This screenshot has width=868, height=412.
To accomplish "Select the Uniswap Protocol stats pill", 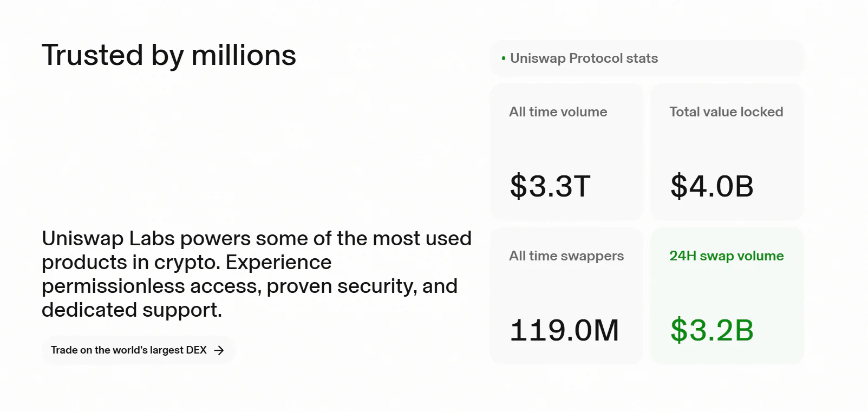I will [647, 58].
